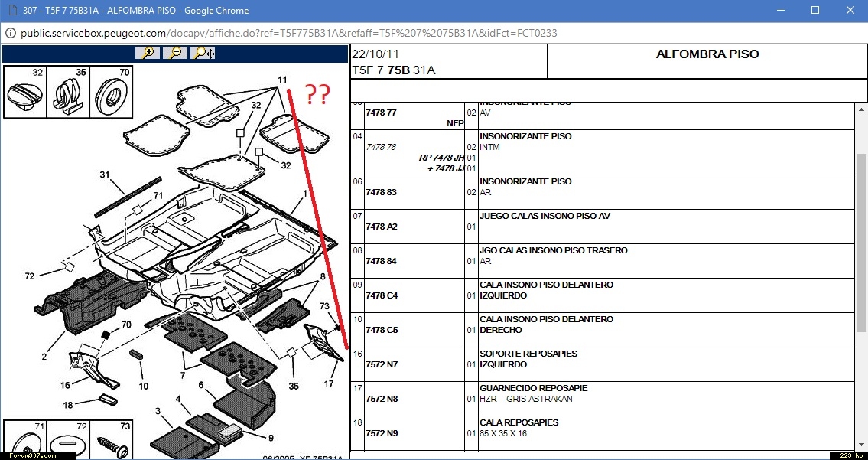
Task: Click callout number 18 in the diagram
Action: (67, 405)
